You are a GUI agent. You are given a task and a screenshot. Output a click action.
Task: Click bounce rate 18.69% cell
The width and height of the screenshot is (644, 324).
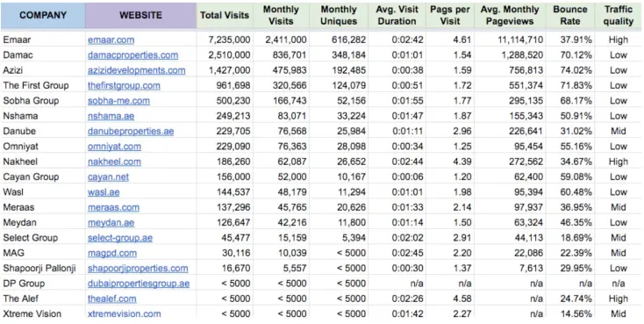click(x=570, y=238)
